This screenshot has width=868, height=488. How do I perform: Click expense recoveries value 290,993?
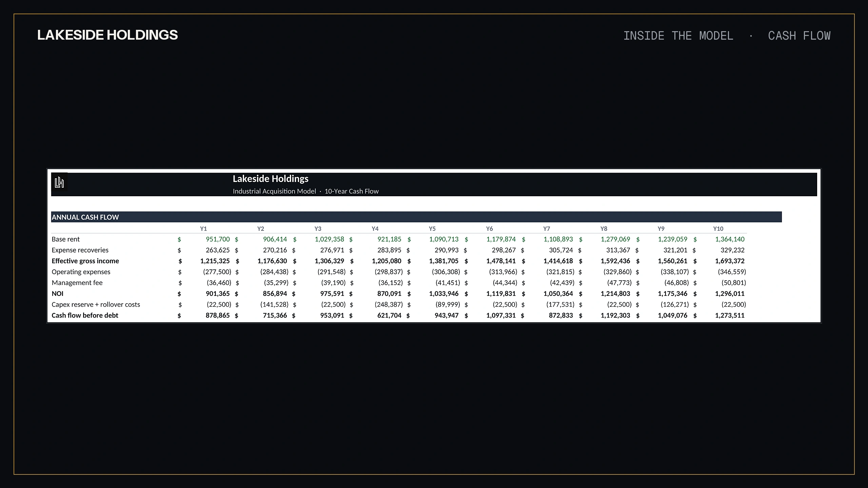click(447, 250)
